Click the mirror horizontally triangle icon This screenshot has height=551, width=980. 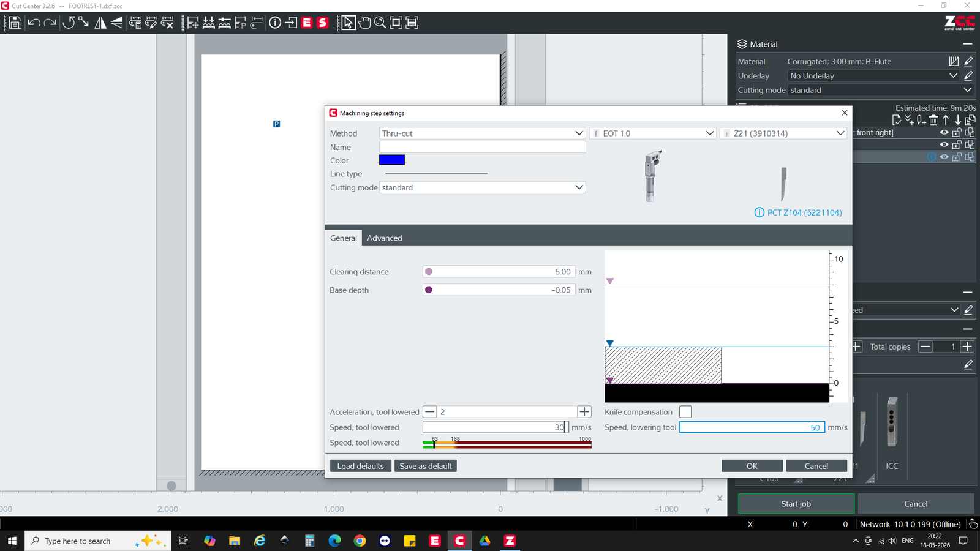point(100,23)
